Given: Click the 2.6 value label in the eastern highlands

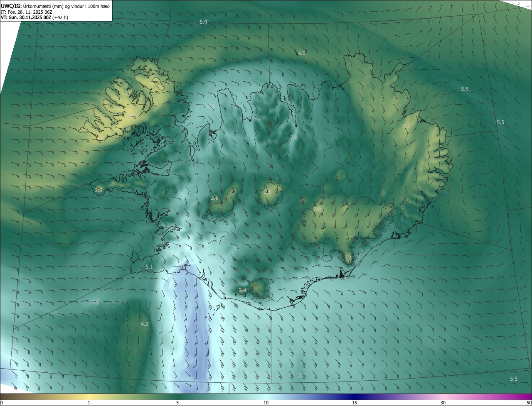Looking at the screenshot, I should (407, 126).
